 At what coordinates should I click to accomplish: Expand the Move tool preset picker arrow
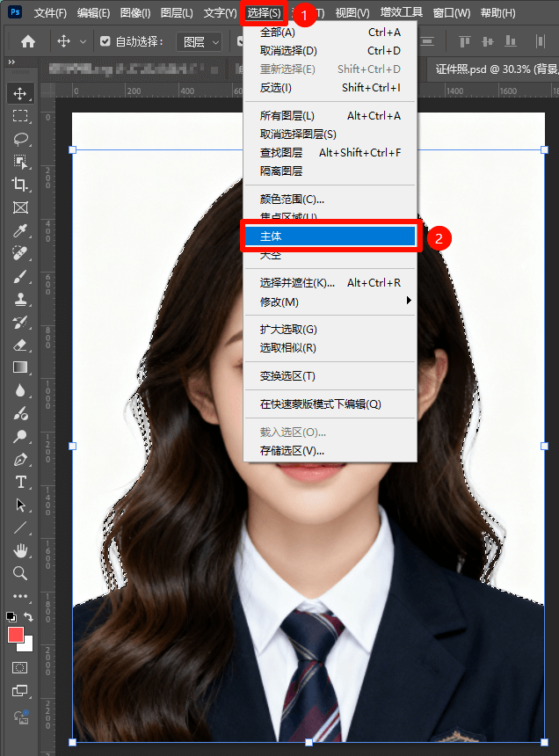(83, 41)
